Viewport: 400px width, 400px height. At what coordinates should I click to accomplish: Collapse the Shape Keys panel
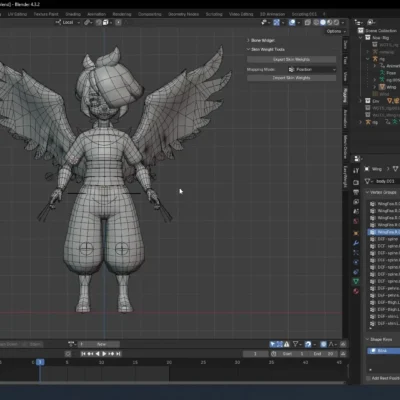(379, 339)
